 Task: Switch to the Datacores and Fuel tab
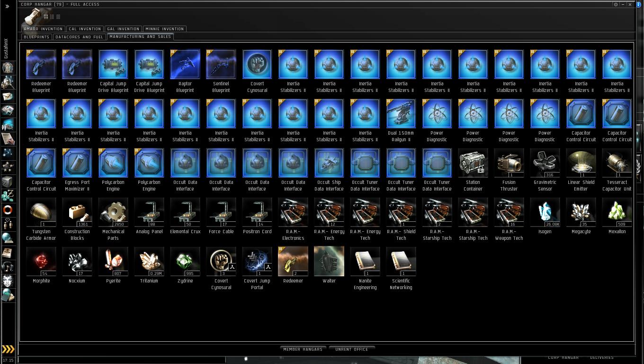[x=79, y=36]
